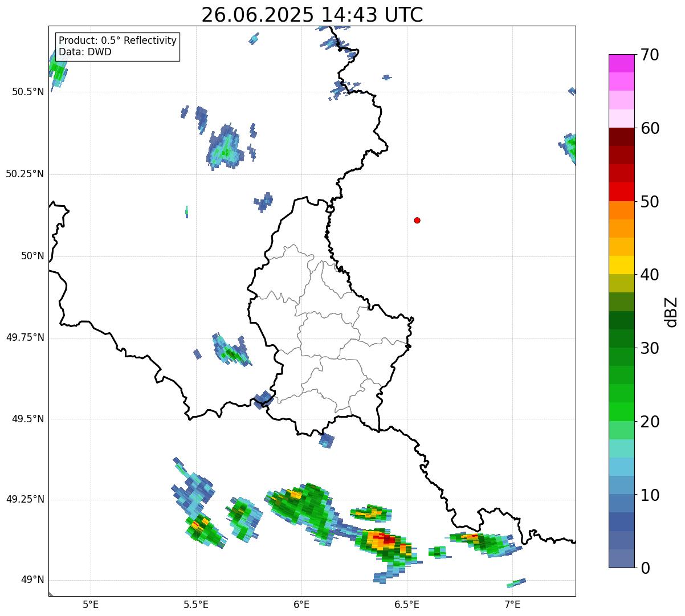The height and width of the screenshot is (616, 685).
Task: Click the colorbar tick label 40
Action: (x=650, y=275)
